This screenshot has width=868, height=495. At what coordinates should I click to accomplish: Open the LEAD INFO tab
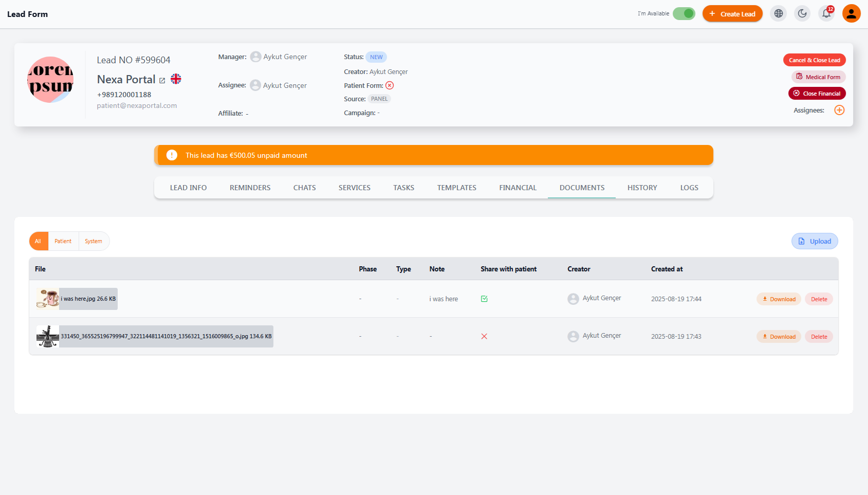coord(188,188)
